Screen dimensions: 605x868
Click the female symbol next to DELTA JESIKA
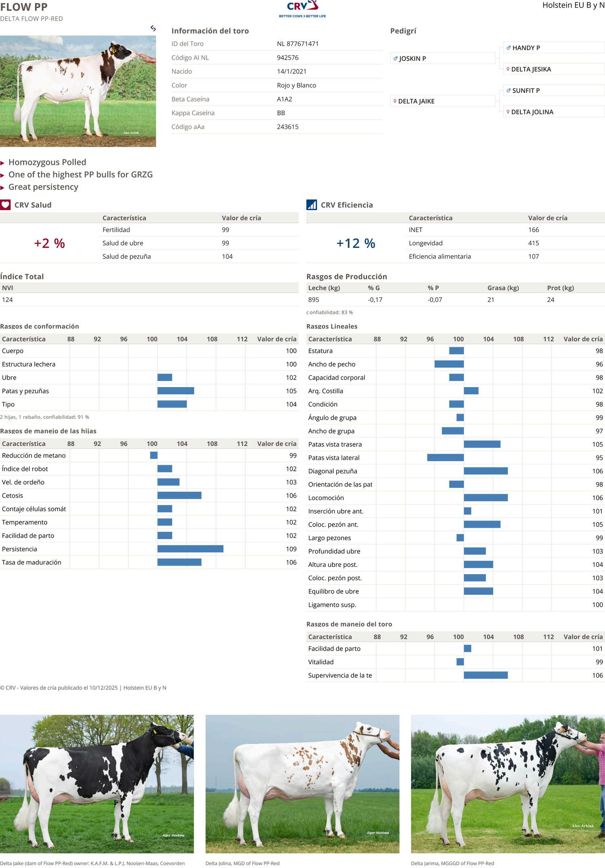coord(508,69)
